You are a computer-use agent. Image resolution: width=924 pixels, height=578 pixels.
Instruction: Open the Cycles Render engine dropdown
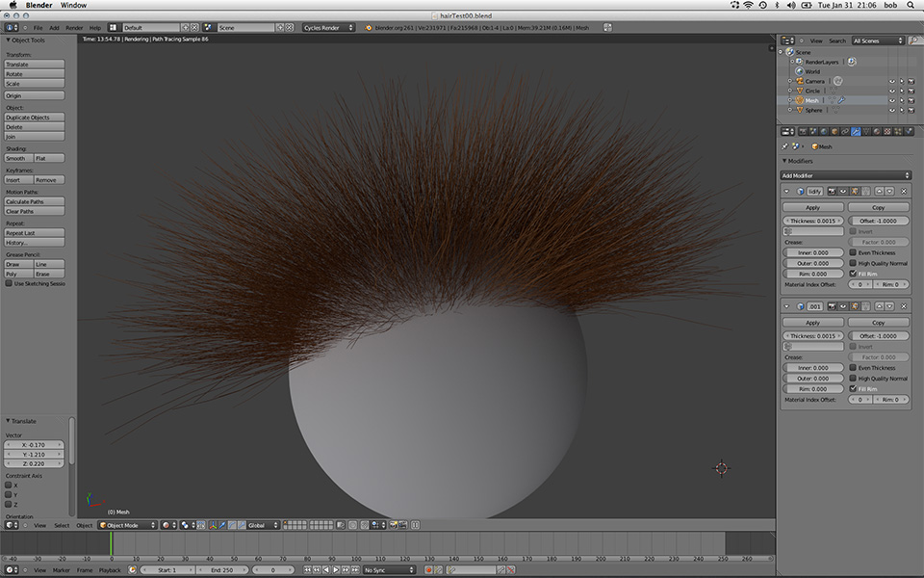[x=327, y=28]
